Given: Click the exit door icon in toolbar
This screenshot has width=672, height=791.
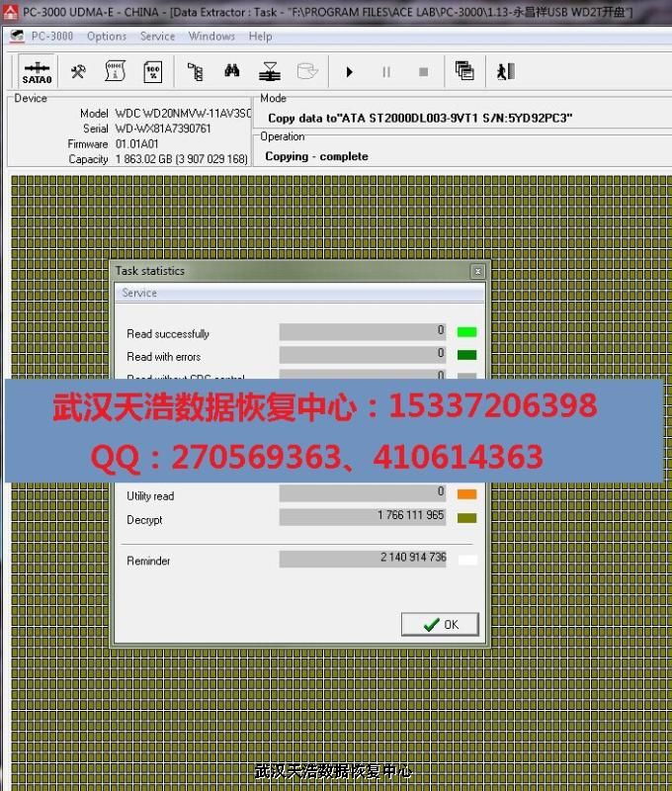Looking at the screenshot, I should pyautogui.click(x=506, y=71).
